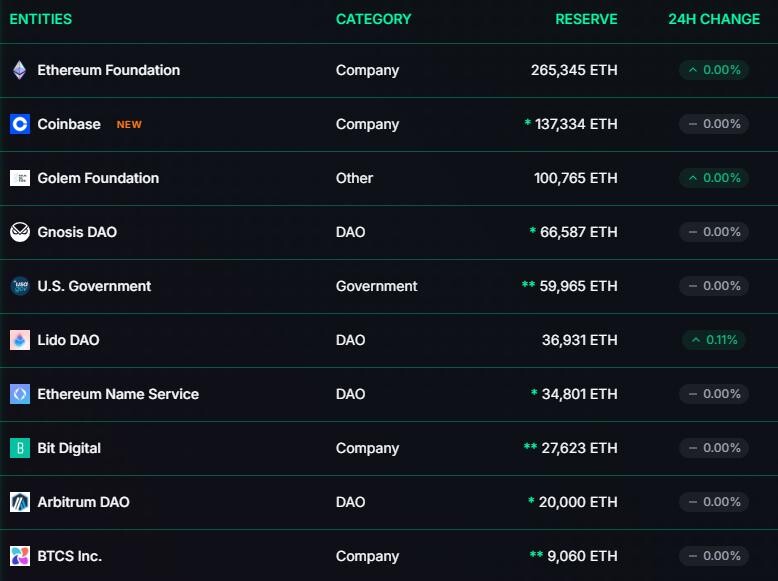Click Coinbase's 0.00% change badge
This screenshot has width=778, height=581.
pyautogui.click(x=714, y=124)
